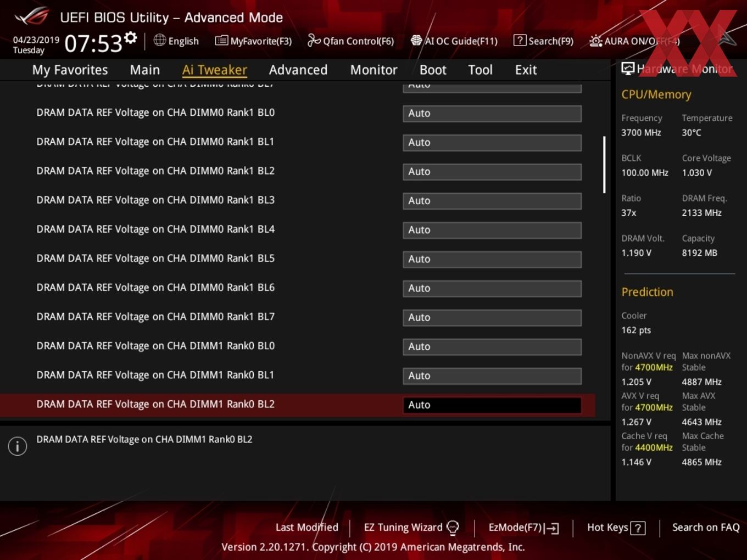Switch to EzMode(F7) label
Screen dimensions: 747x560
pyautogui.click(x=515, y=527)
